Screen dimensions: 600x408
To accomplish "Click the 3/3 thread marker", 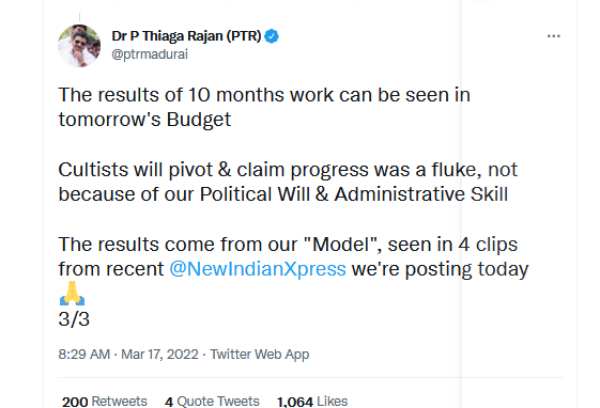I will (x=72, y=319).
